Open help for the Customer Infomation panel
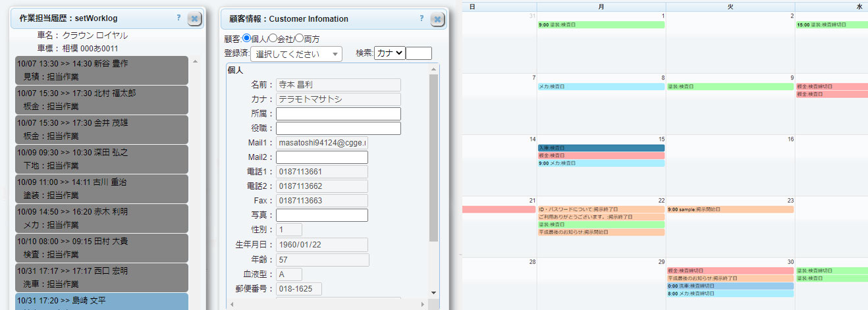This screenshot has height=310, width=868. point(421,18)
